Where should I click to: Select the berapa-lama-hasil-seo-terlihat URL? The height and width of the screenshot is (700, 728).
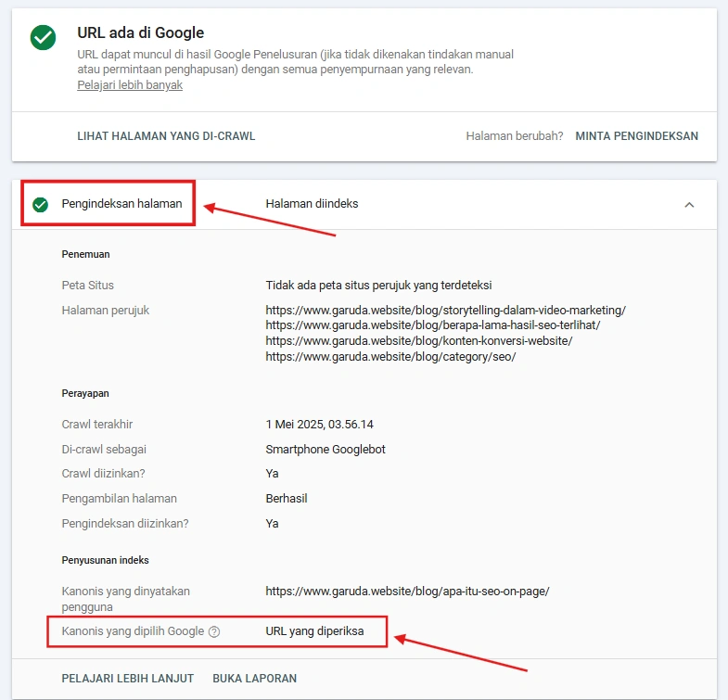[433, 325]
